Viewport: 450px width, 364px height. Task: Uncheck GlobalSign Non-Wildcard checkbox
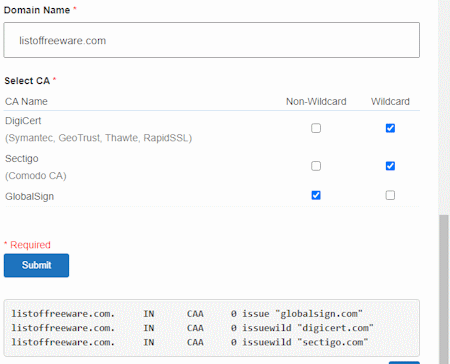point(316,195)
